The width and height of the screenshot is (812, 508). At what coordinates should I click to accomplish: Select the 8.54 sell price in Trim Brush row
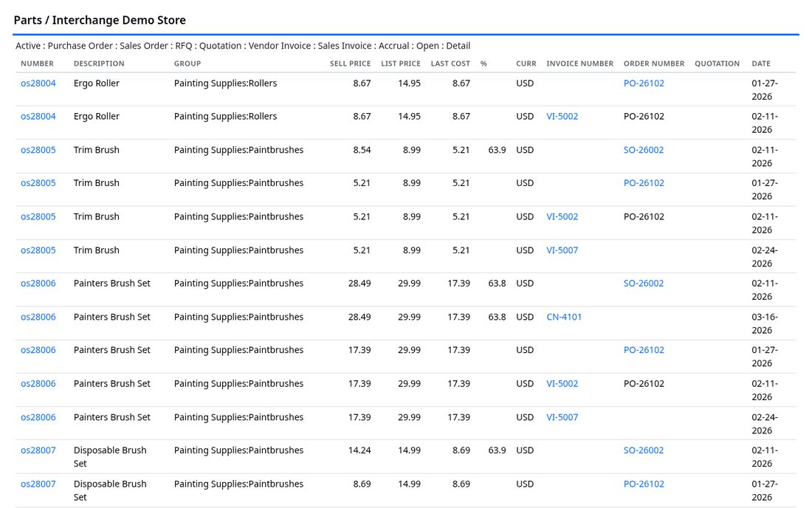362,150
